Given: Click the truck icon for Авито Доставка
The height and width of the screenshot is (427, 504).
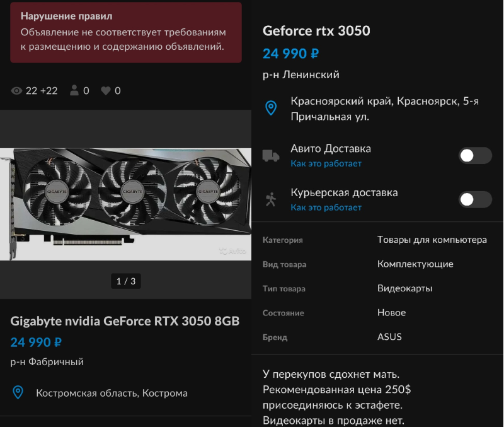Looking at the screenshot, I should 271,155.
